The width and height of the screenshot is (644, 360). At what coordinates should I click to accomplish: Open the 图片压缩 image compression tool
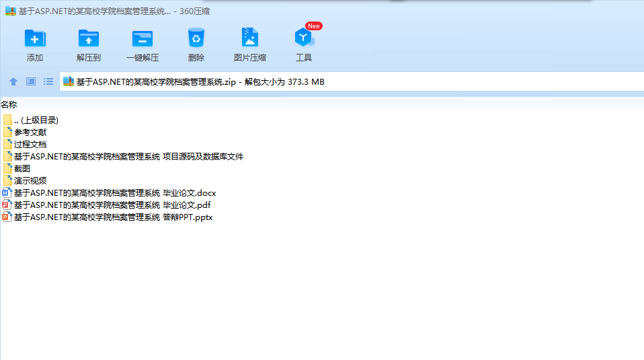[x=249, y=38]
